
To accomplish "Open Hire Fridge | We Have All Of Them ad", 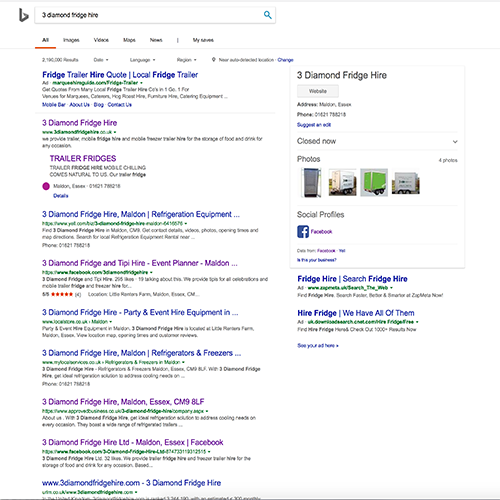I will tap(356, 313).
